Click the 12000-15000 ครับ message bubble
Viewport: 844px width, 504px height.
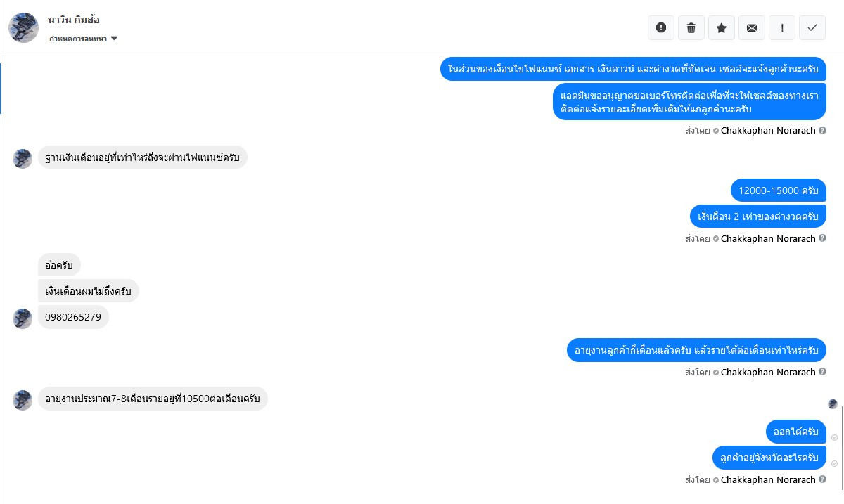tap(778, 190)
